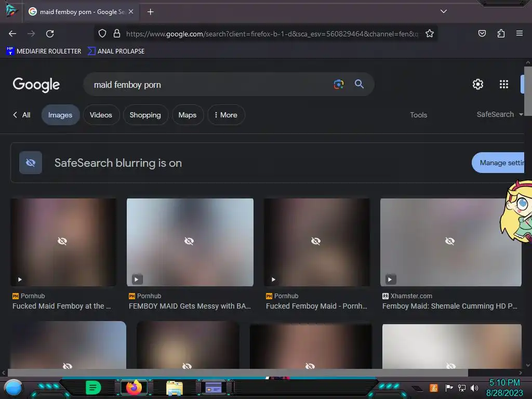Image resolution: width=532 pixels, height=399 pixels.
Task: Open the Start orb on the taskbar
Action: tap(14, 389)
